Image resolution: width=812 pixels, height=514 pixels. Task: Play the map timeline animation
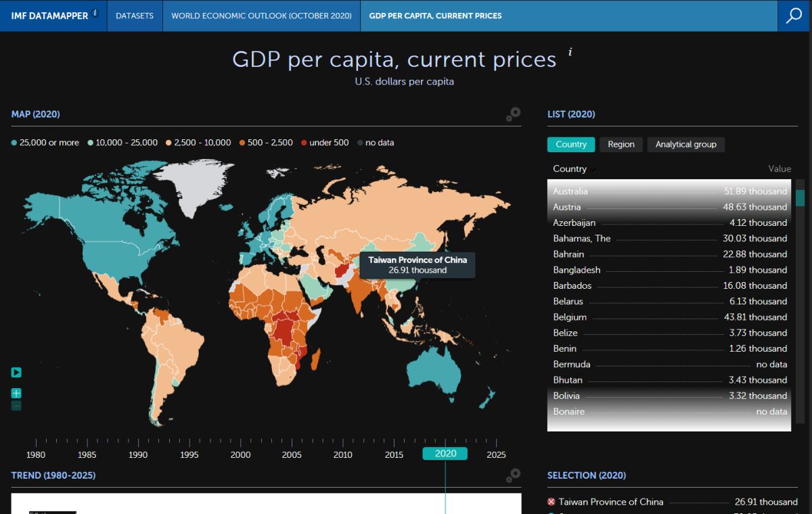(16, 372)
